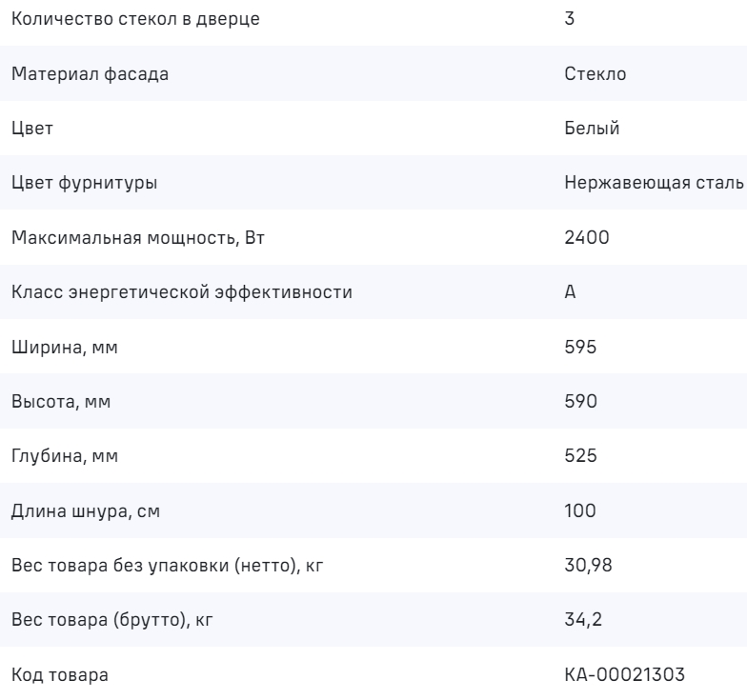Click the "Вес товара (брутто), кг" label
Viewport: 747px width, 700px height.
110,621
